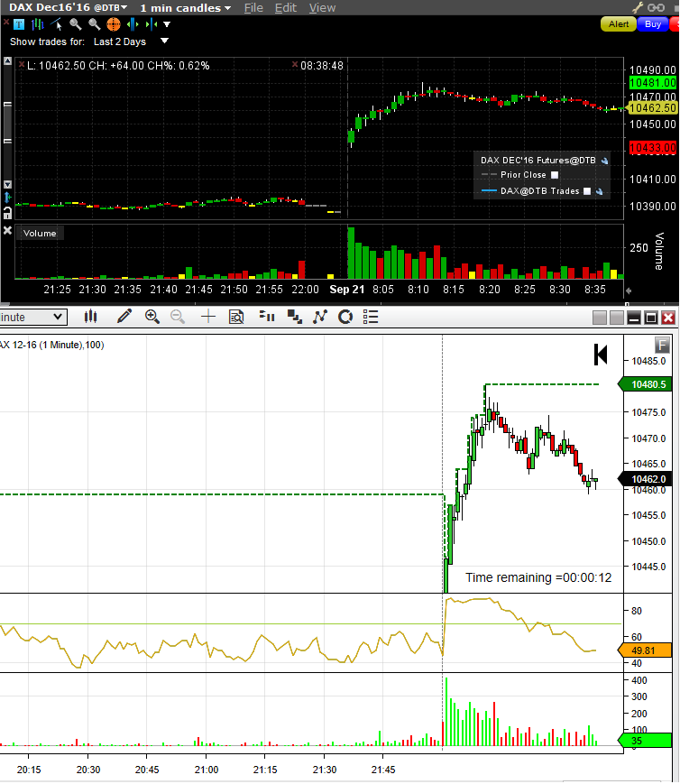Screen dimensions: 680x784
Task: Select the pencil drawing tool
Action: tap(124, 317)
